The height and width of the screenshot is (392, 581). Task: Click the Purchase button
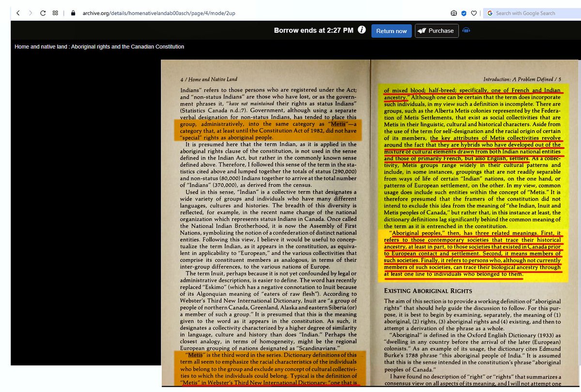(x=437, y=31)
